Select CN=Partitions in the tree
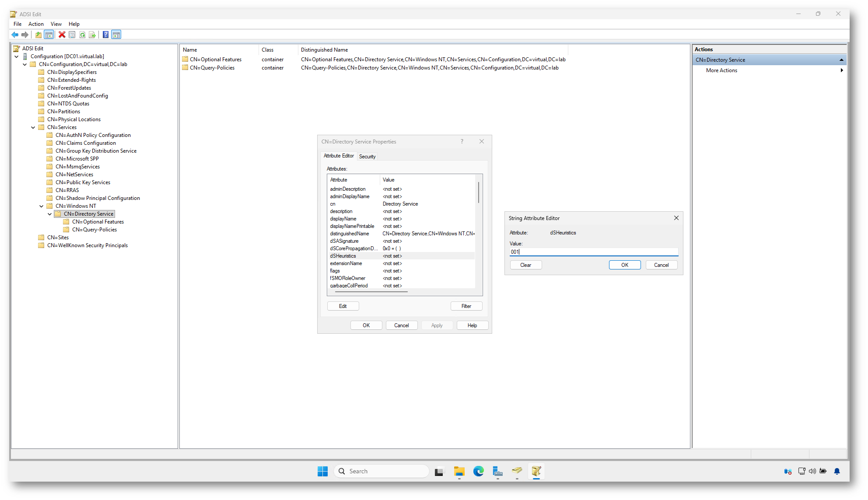868x500 pixels. tap(64, 112)
